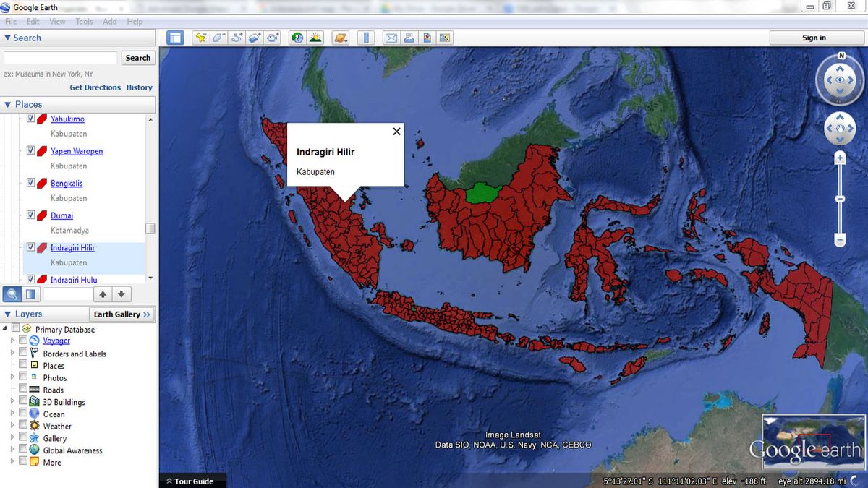
Task: Open the Earth Gallery button
Action: click(122, 314)
